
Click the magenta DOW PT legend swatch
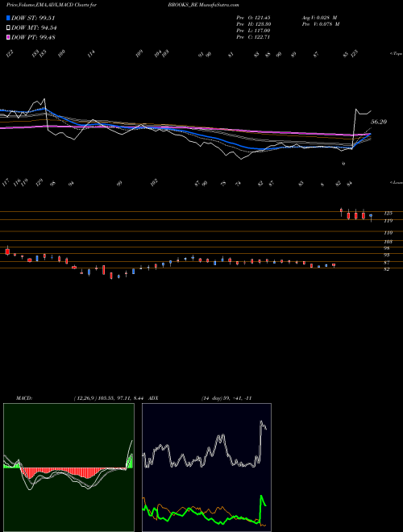(x=9, y=37)
